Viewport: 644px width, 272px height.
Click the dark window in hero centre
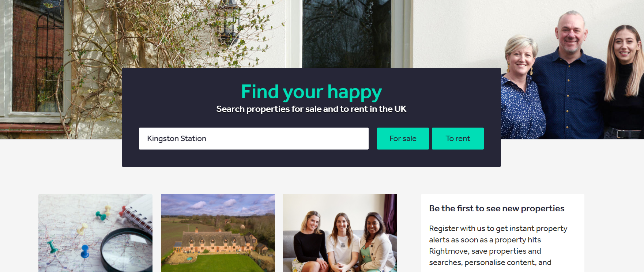[346, 34]
